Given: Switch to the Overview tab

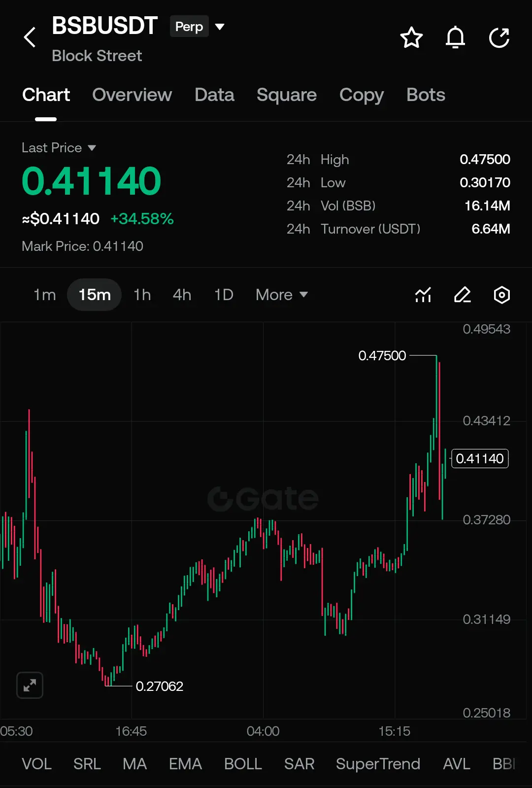Looking at the screenshot, I should tap(132, 95).
